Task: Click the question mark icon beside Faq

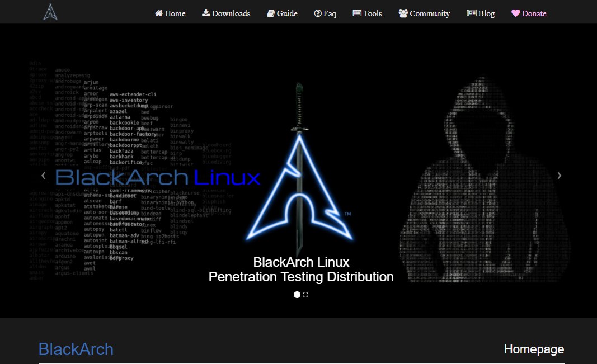Action: (x=318, y=13)
